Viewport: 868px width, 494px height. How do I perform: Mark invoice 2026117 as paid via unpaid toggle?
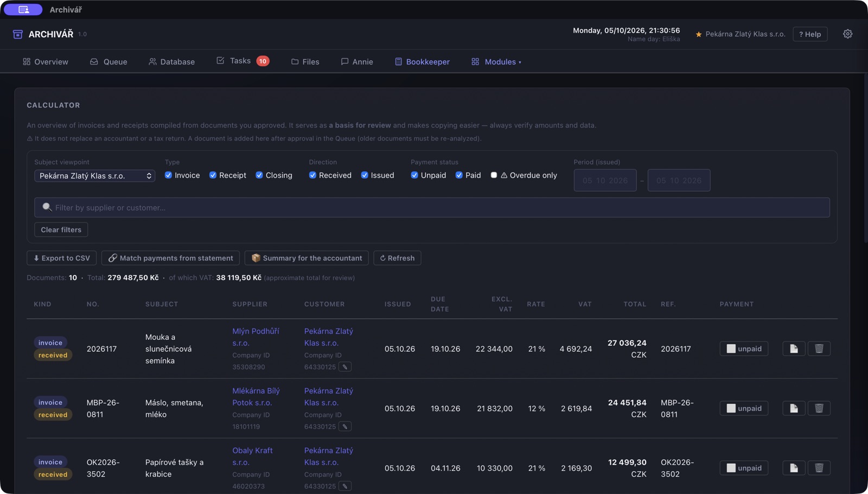click(x=744, y=349)
